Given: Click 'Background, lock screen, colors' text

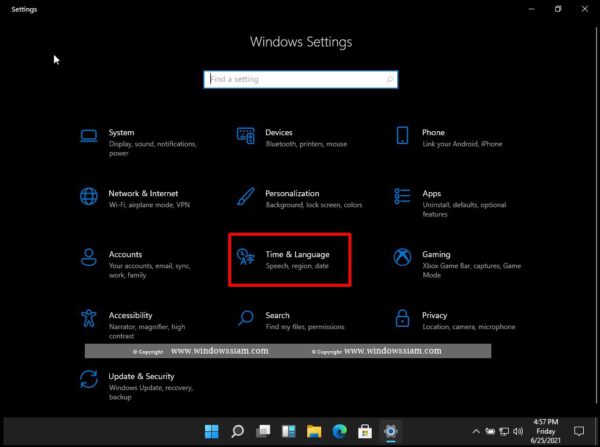Looking at the screenshot, I should point(314,205).
